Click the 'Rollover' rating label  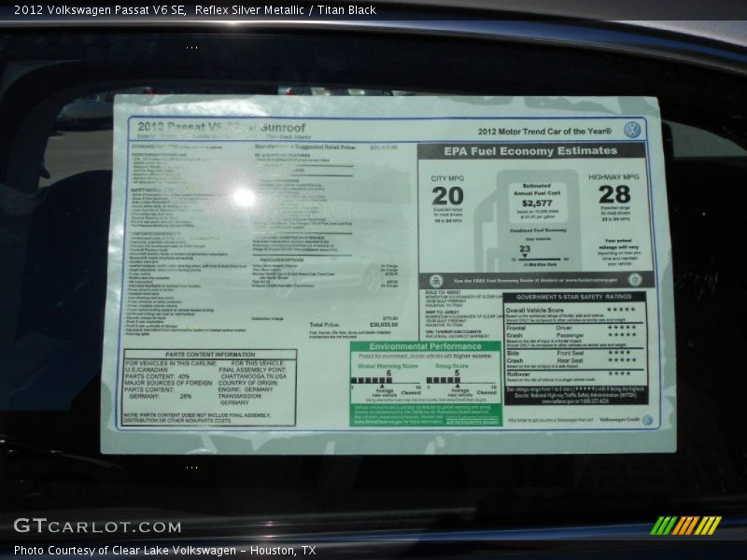click(x=518, y=374)
